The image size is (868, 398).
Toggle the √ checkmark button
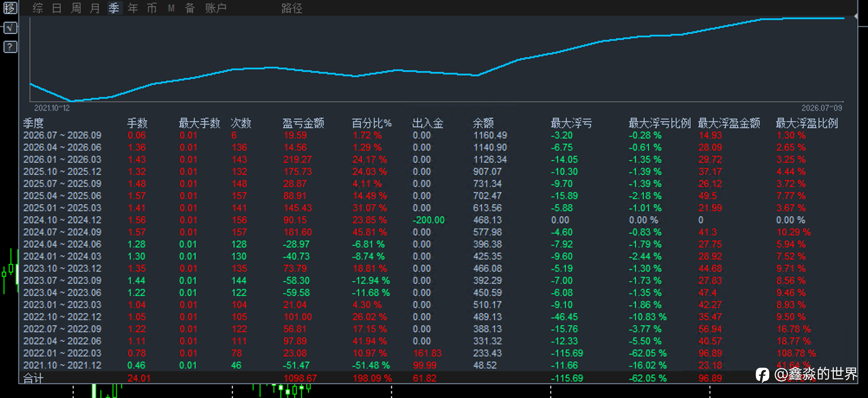[10, 28]
